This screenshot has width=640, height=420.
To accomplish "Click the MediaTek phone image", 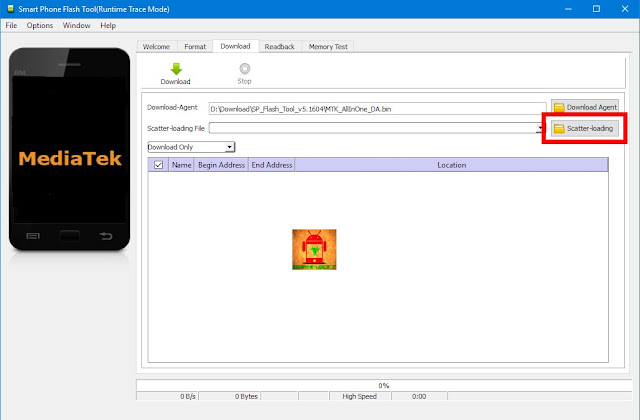I will point(69,149).
